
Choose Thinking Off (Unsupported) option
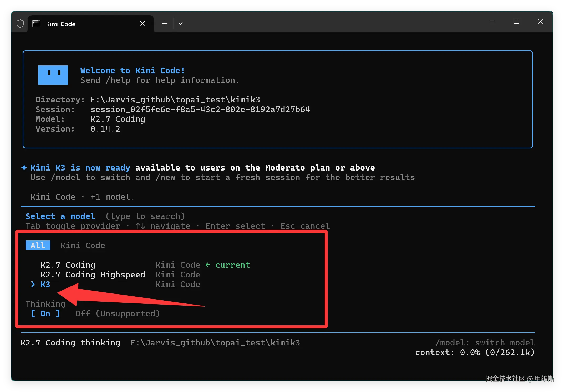pyautogui.click(x=118, y=313)
